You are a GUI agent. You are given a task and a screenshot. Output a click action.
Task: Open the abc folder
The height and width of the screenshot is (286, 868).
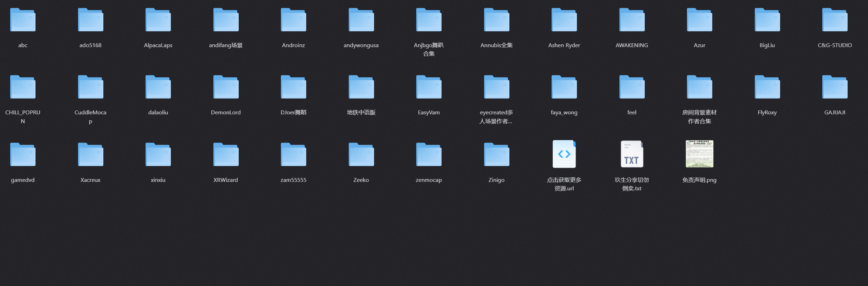tap(23, 20)
